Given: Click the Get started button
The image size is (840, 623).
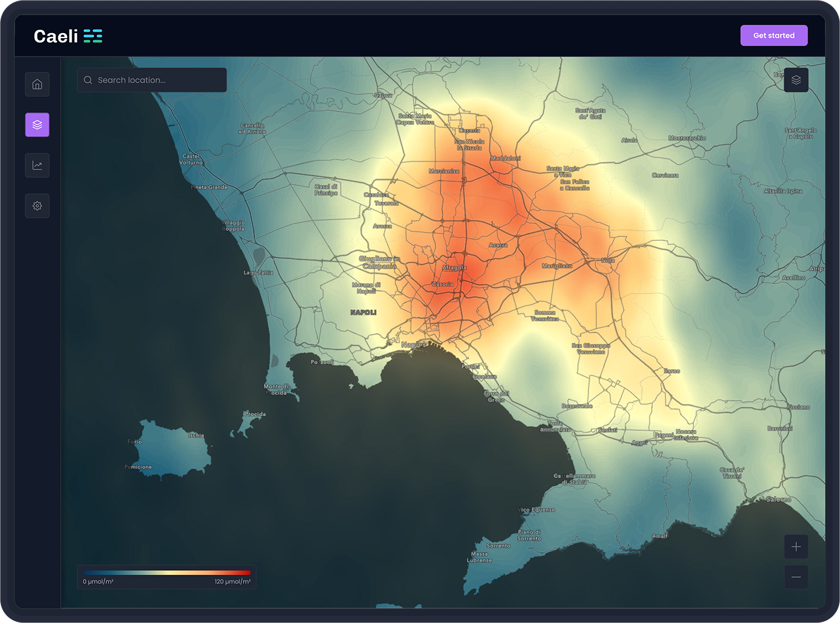Looking at the screenshot, I should (x=774, y=35).
